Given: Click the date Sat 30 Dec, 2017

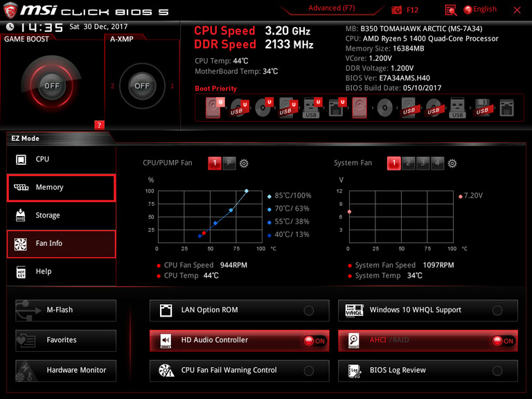Looking at the screenshot, I should (x=98, y=27).
